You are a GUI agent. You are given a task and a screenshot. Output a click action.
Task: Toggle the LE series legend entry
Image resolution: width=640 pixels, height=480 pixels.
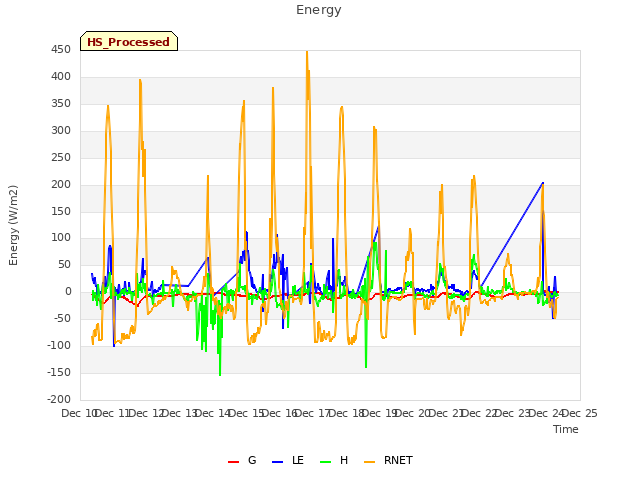[288, 460]
